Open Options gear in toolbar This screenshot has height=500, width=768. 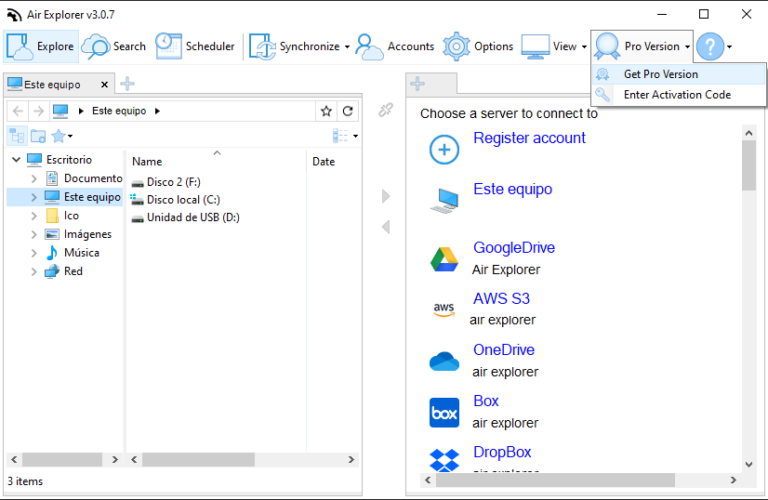coord(479,46)
